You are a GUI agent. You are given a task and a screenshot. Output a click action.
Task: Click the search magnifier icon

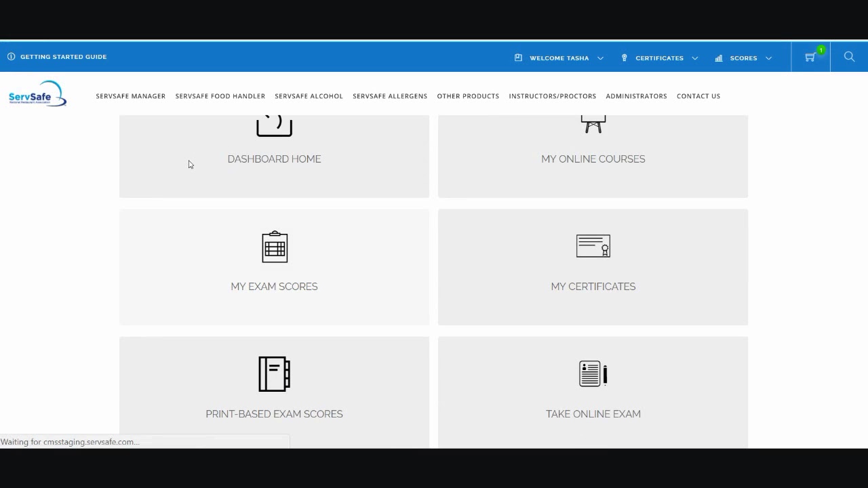click(849, 57)
